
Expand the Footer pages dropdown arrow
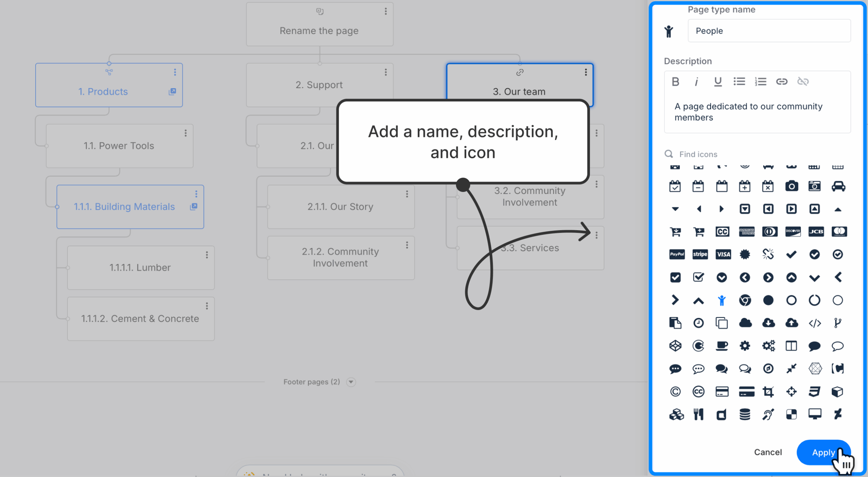pos(351,382)
